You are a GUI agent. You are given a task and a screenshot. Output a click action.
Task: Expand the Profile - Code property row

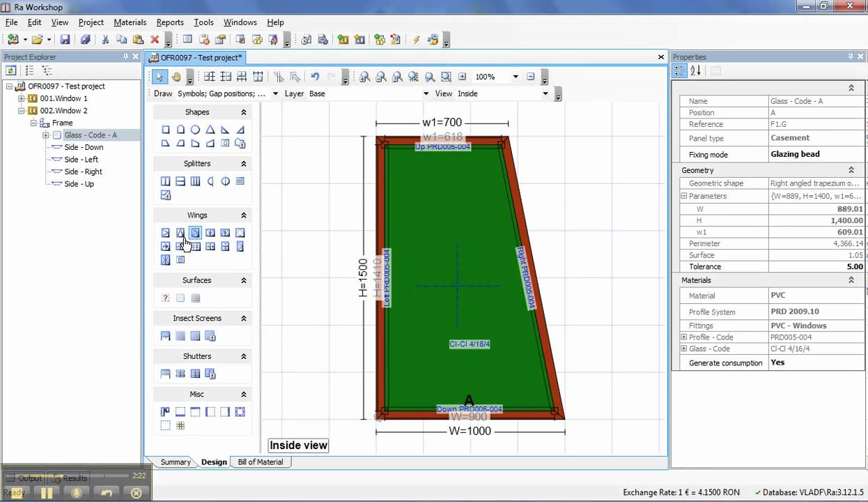684,337
